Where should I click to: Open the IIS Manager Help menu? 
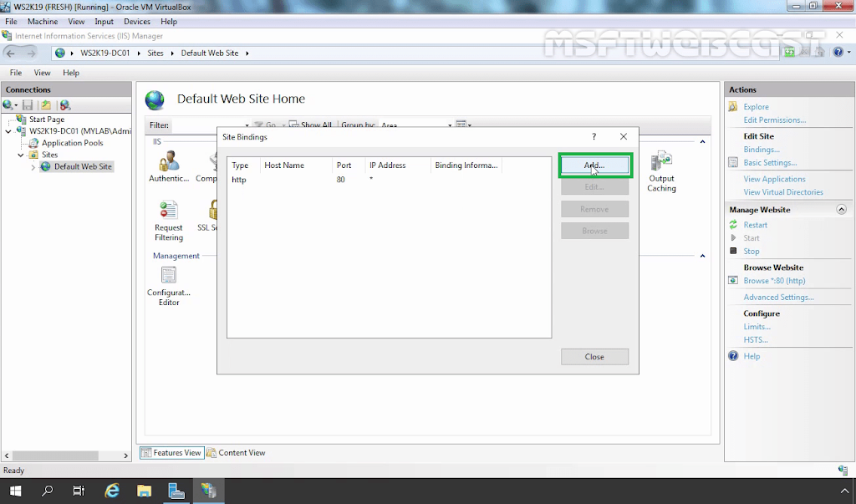point(71,73)
